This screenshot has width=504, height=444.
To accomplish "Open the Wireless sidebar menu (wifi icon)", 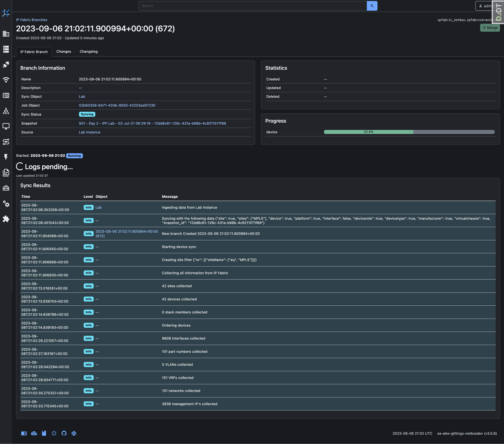I will [x=6, y=80].
